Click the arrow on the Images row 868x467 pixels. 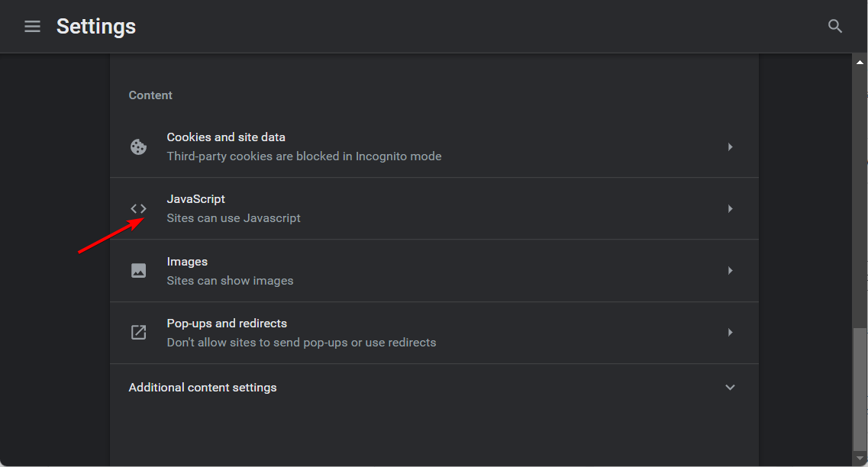point(730,270)
